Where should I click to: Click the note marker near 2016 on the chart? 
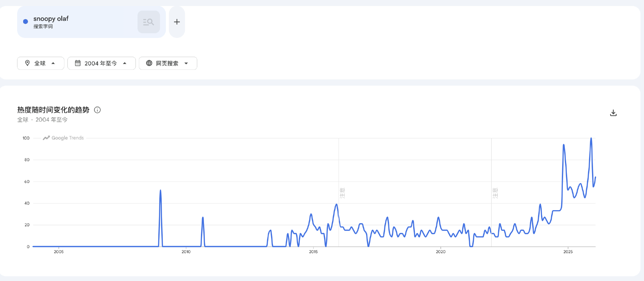coord(342,193)
